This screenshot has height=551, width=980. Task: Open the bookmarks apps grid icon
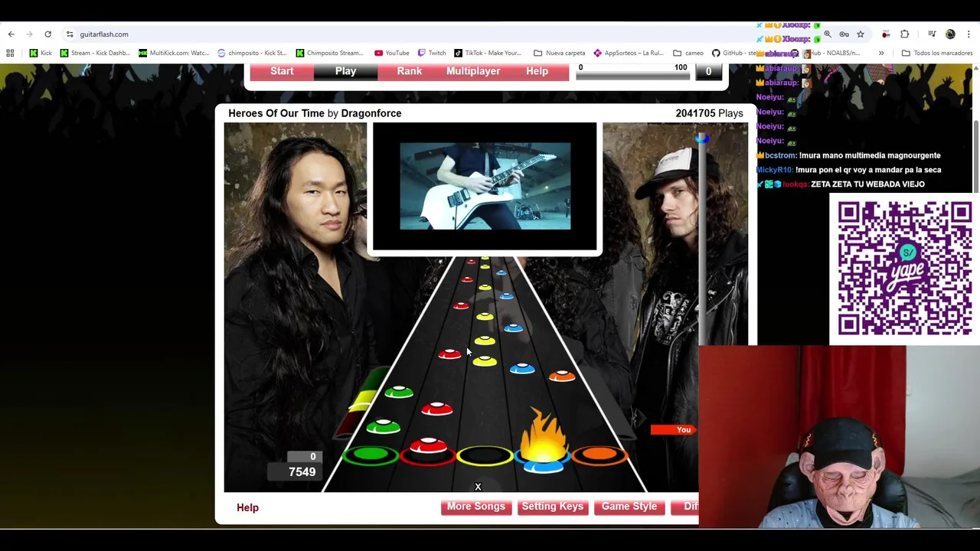point(10,53)
